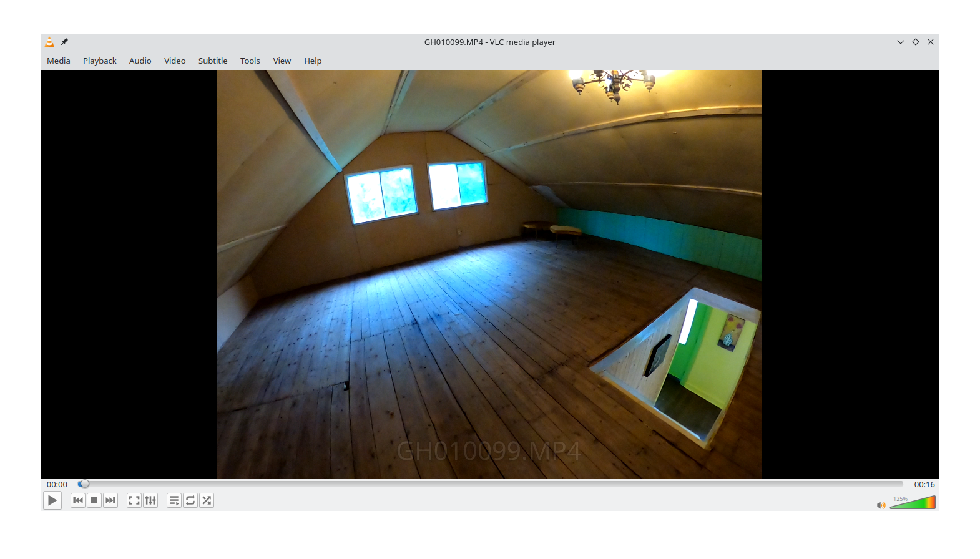
Task: Start playback with the Play button
Action: [52, 500]
